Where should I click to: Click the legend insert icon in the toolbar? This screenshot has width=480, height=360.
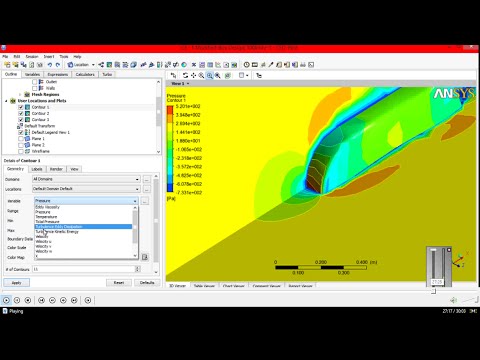[160, 65]
